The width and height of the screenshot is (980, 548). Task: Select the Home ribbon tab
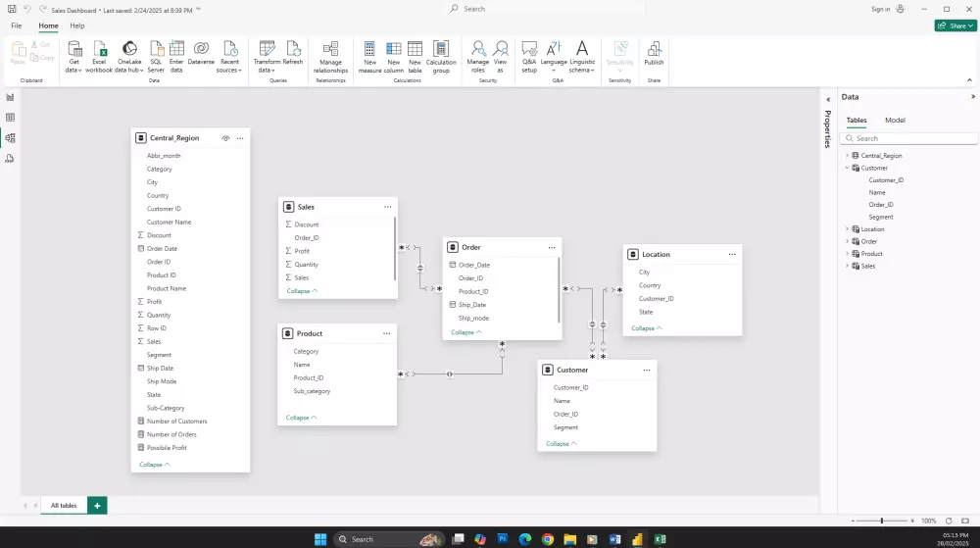[48, 25]
